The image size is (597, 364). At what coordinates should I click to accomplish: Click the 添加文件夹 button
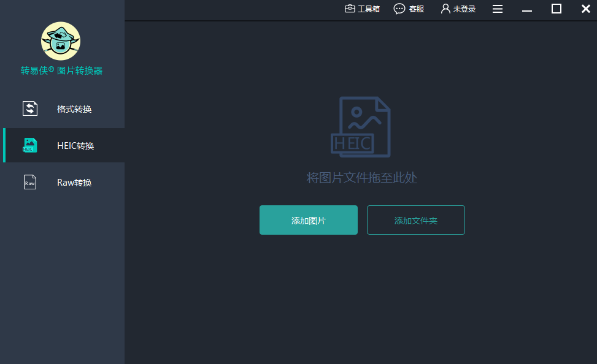tap(416, 220)
